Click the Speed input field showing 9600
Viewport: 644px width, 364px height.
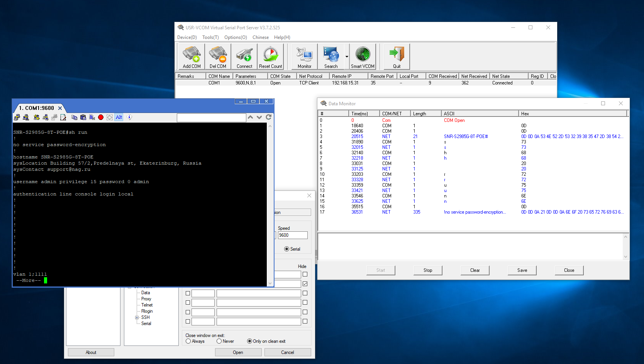coord(293,235)
